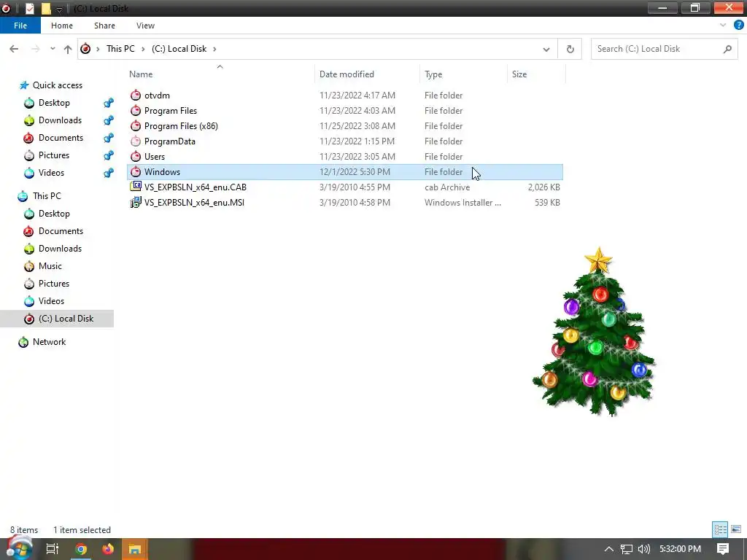This screenshot has width=747, height=560.
Task: Click the search magnifier icon
Action: click(727, 49)
